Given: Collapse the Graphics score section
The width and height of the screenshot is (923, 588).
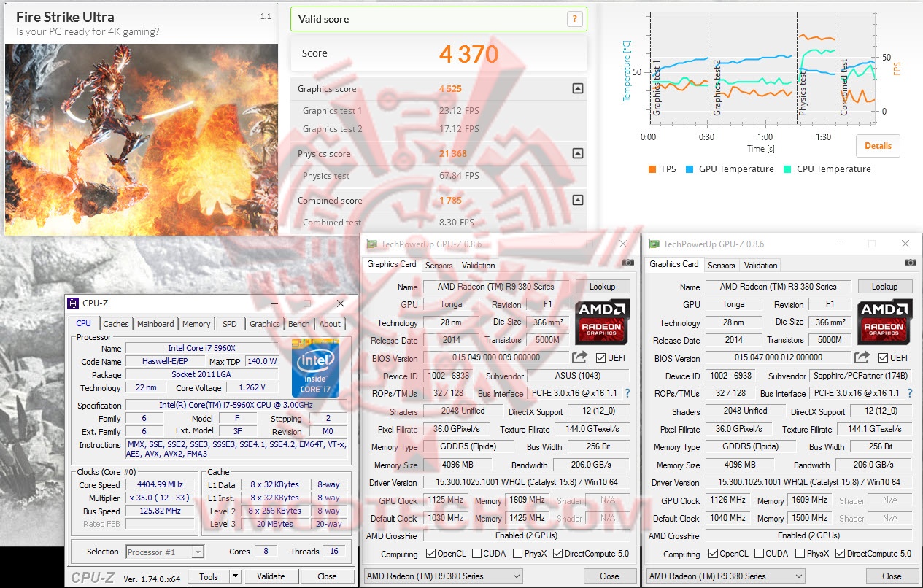Looking at the screenshot, I should 577,89.
